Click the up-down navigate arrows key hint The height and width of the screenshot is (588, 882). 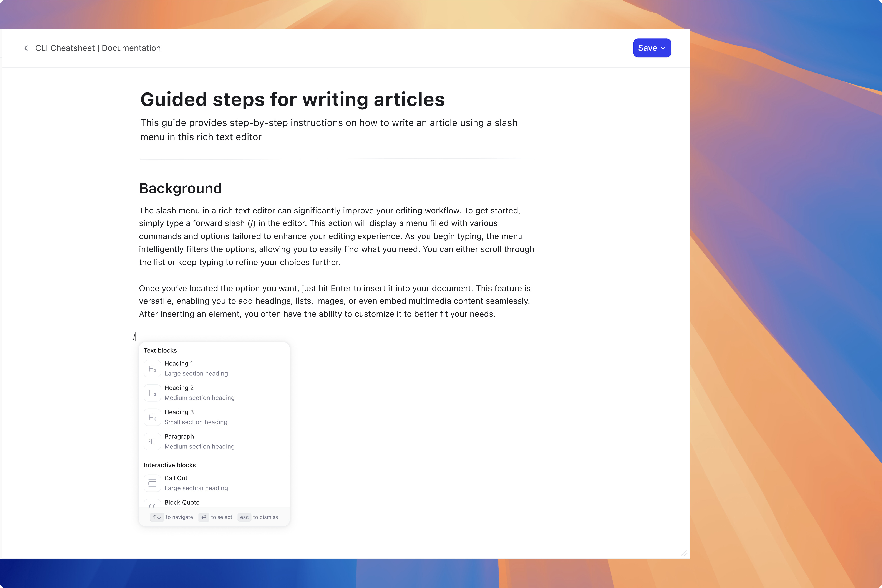[157, 517]
